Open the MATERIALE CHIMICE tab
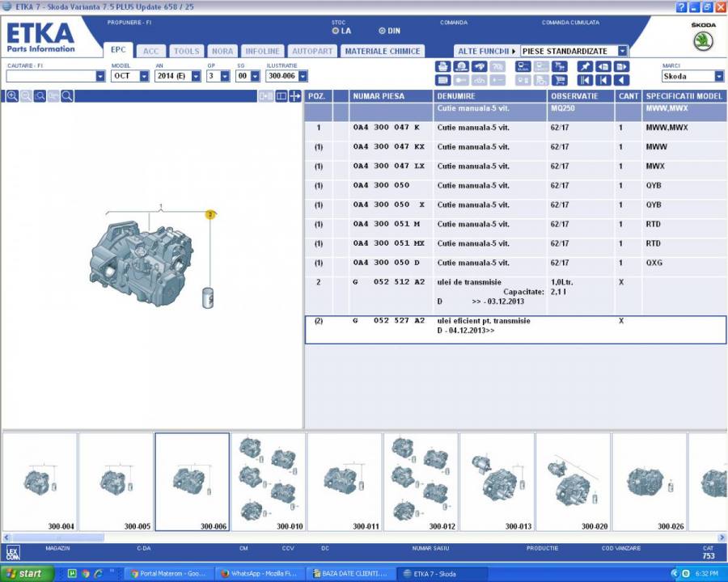Image resolution: width=728 pixels, height=582 pixels. tap(383, 51)
